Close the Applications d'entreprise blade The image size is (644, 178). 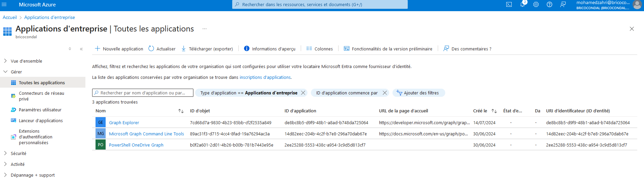click(632, 29)
